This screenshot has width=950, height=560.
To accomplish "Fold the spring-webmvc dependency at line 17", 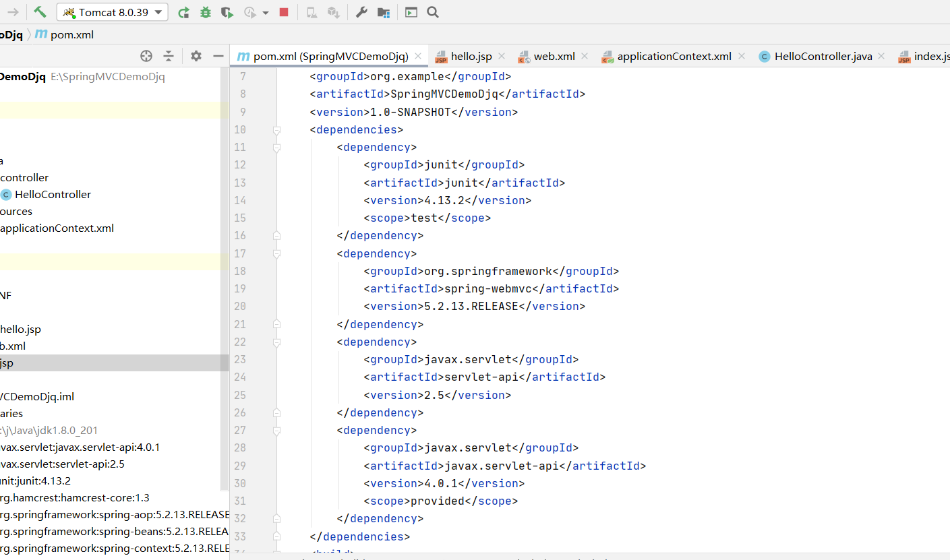I will click(x=276, y=253).
